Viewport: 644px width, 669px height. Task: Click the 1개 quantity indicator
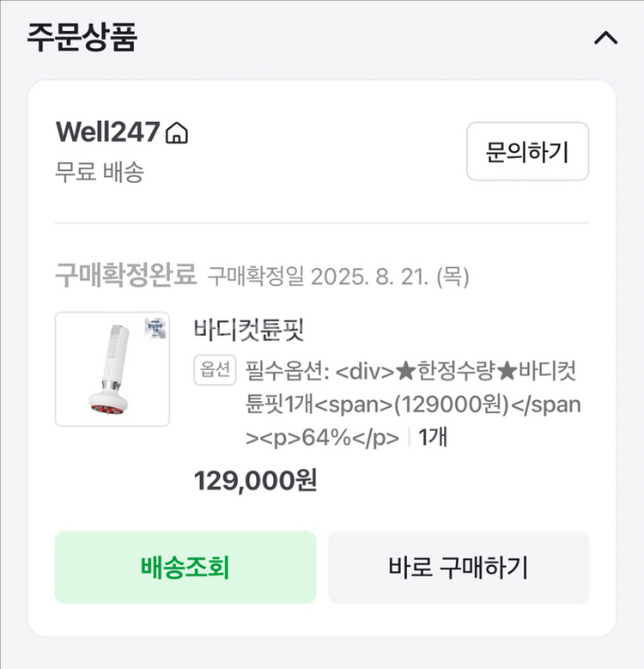[x=434, y=437]
